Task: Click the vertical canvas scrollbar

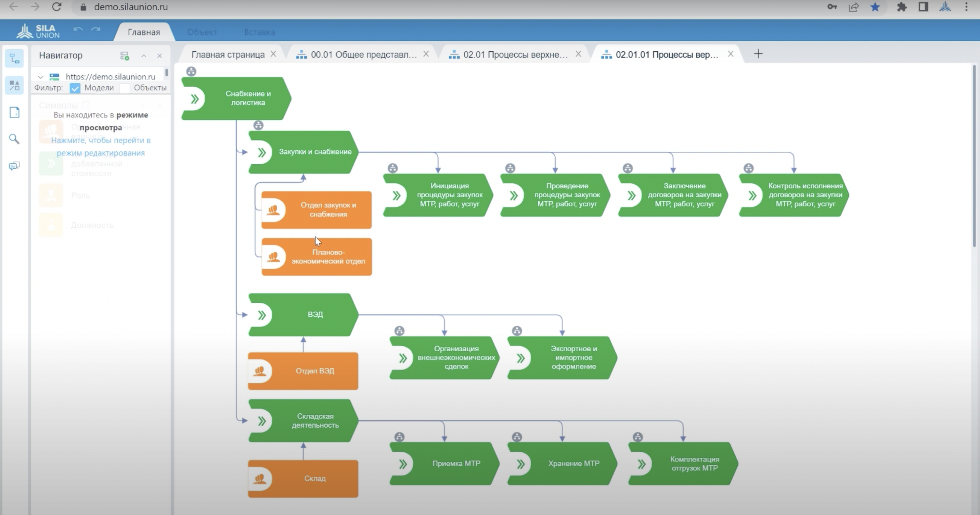Action: [x=974, y=156]
